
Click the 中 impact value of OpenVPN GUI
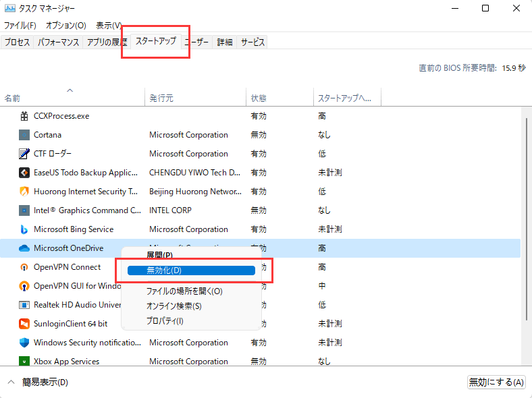tap(322, 286)
